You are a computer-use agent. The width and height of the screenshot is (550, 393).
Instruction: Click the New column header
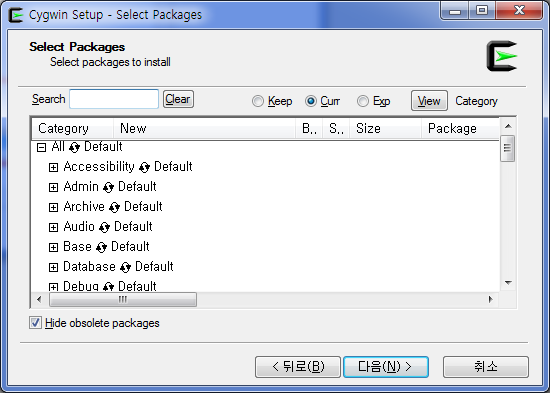coord(204,128)
